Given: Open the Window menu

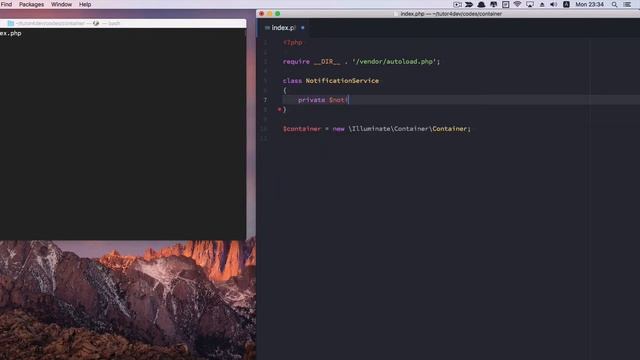Looking at the screenshot, I should (x=61, y=4).
